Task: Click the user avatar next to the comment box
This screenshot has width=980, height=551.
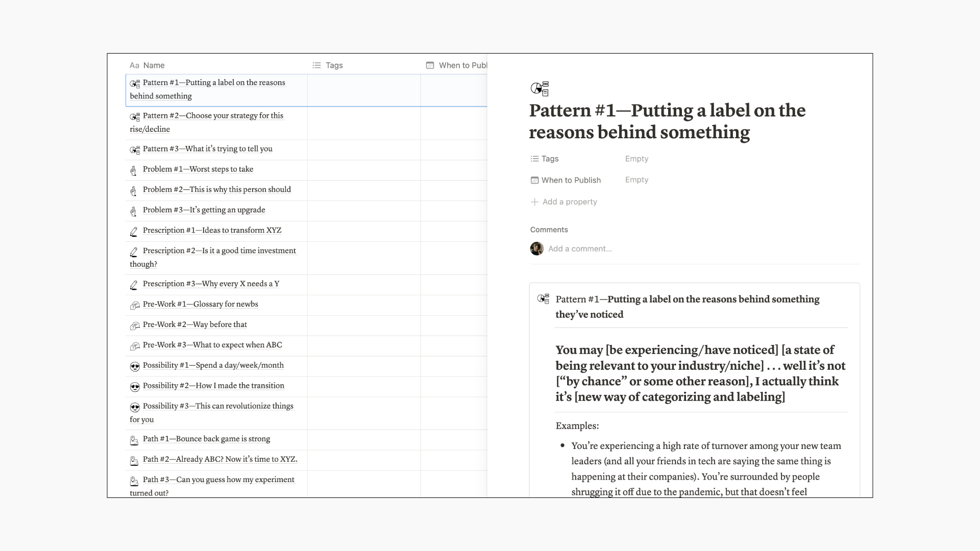Action: pyautogui.click(x=536, y=248)
